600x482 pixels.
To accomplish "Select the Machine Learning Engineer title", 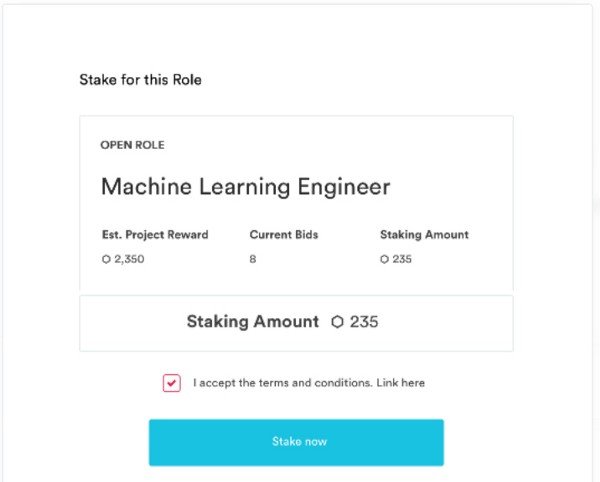I will pyautogui.click(x=245, y=187).
